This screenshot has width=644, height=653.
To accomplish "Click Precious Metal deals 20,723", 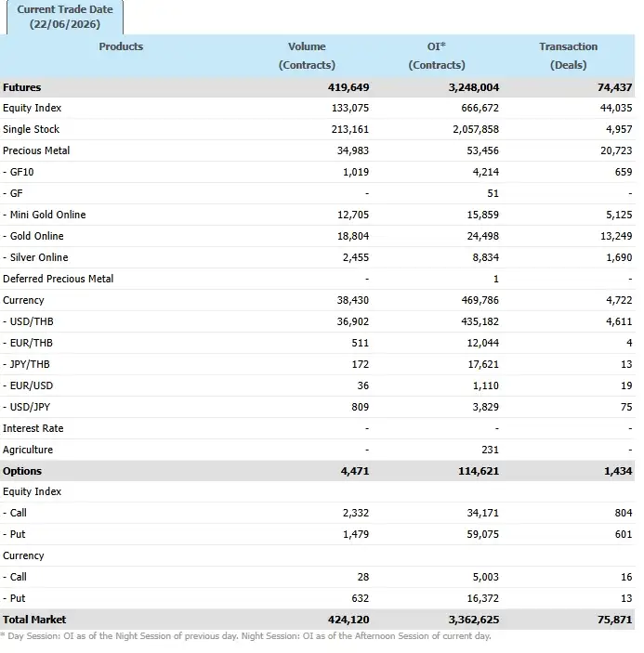I will 616,150.
